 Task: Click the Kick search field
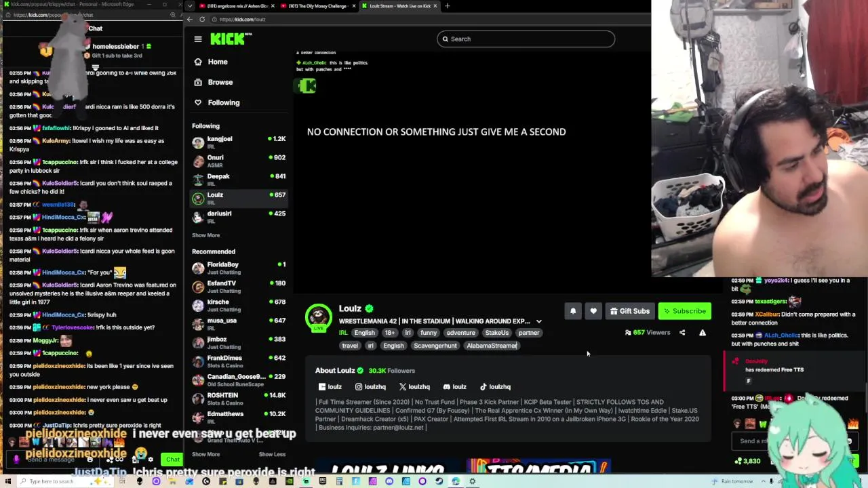[526, 39]
